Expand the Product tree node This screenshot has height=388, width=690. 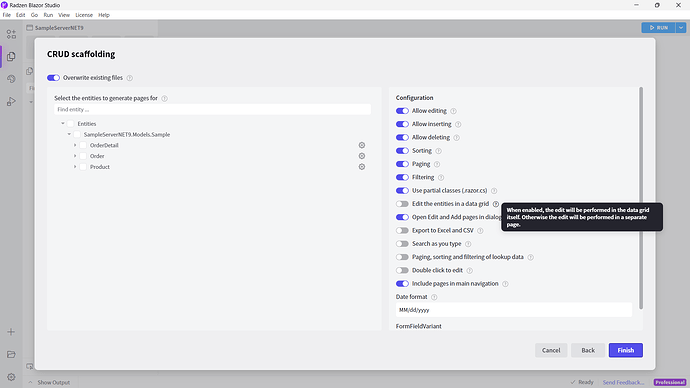pyautogui.click(x=75, y=167)
